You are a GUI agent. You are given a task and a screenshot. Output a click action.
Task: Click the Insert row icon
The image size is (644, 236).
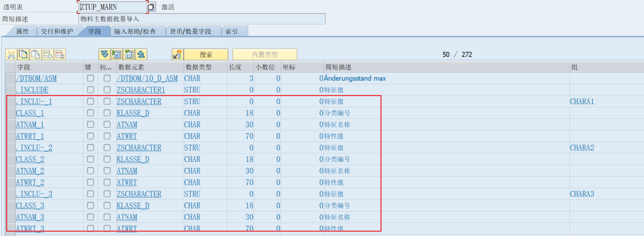(x=48, y=54)
